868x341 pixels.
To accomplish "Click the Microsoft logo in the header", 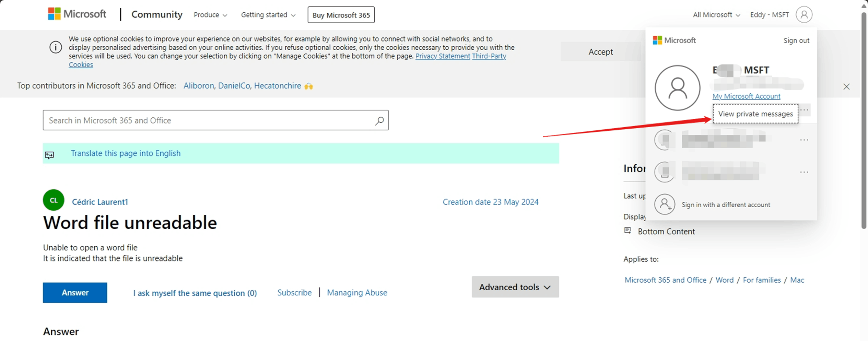I will pos(77,14).
